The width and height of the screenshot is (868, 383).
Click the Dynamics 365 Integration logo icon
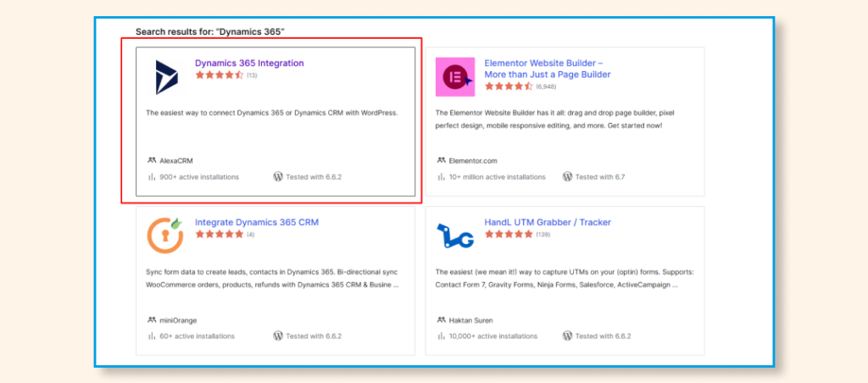point(167,77)
